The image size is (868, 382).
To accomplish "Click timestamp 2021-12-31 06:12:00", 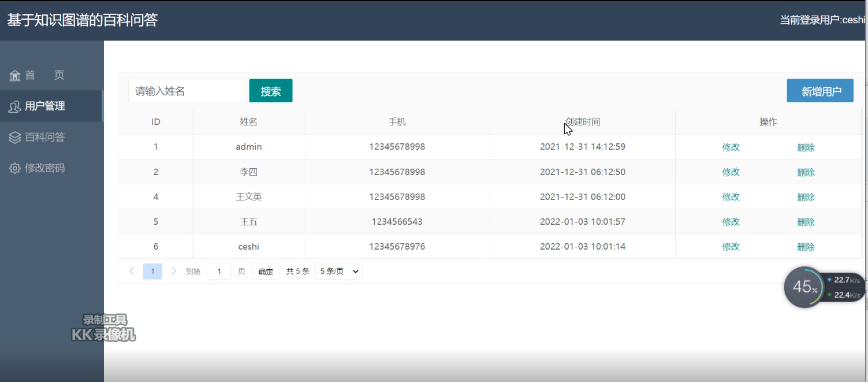I will (583, 197).
